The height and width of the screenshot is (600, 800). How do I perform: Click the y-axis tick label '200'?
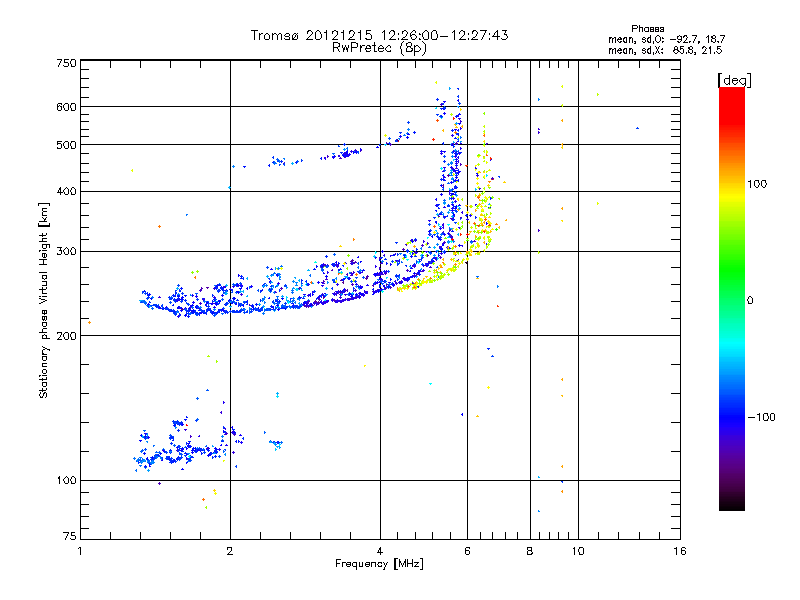coord(66,336)
